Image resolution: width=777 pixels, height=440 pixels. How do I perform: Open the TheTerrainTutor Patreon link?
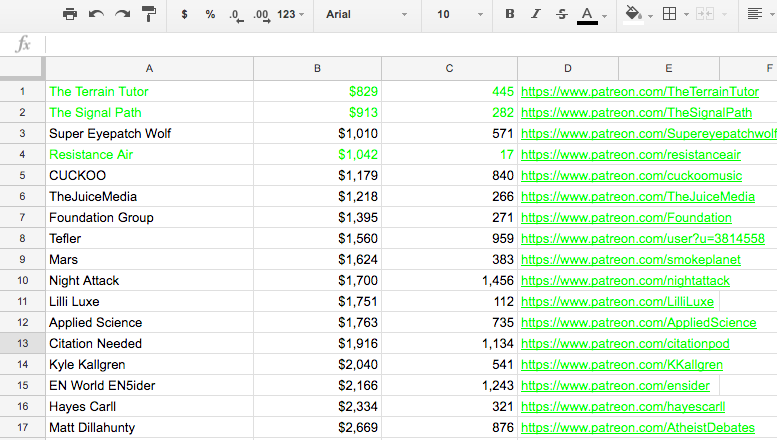(x=640, y=92)
